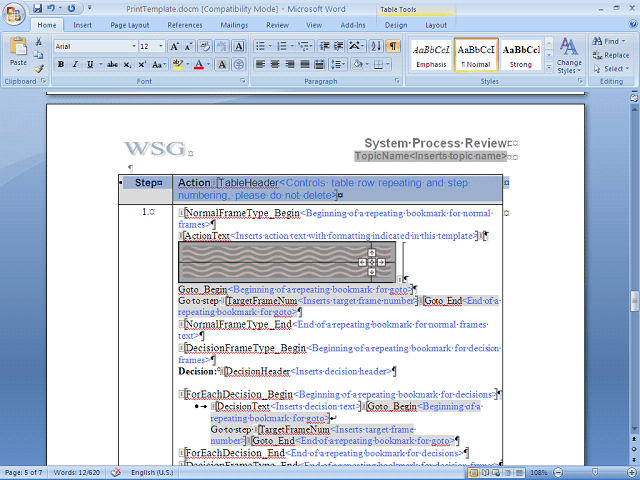Open Paragraph dialog launcher

pos(397,81)
